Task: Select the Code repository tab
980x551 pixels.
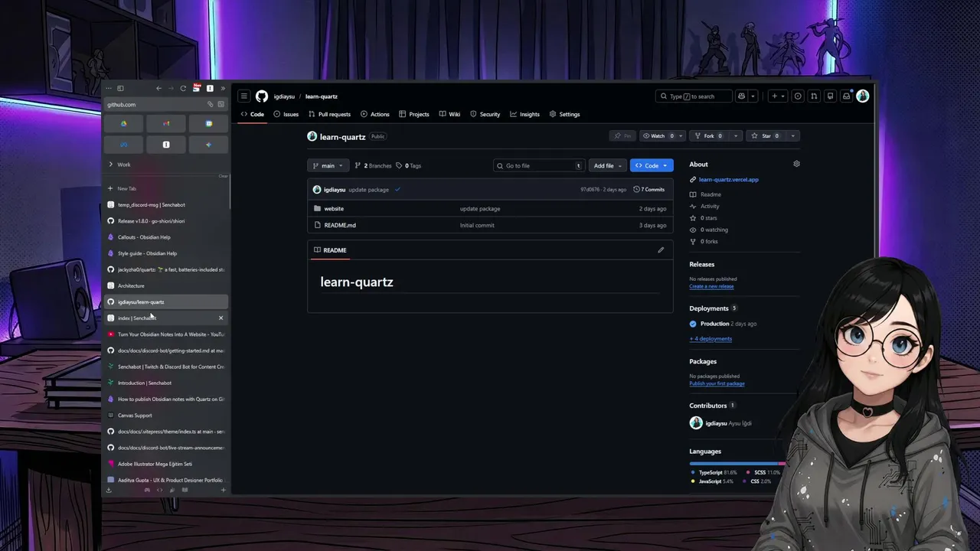Action: point(252,114)
